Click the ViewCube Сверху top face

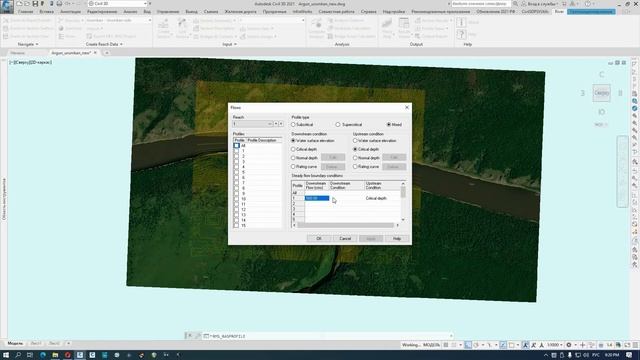tap(601, 93)
